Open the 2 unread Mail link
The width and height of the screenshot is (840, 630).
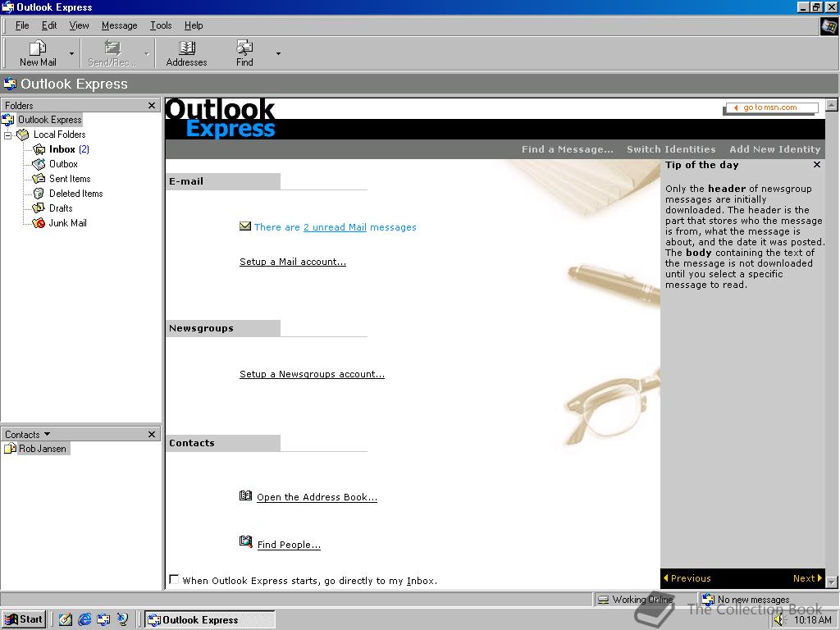point(335,227)
